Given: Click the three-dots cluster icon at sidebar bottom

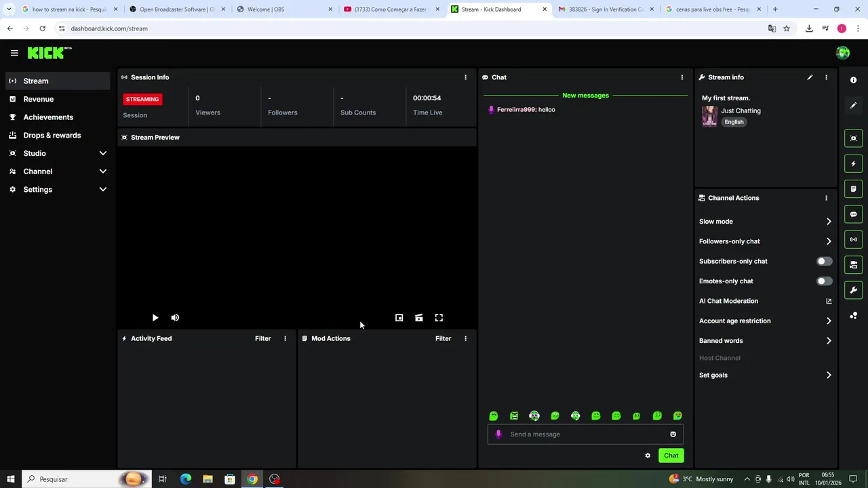Looking at the screenshot, I should (x=853, y=316).
